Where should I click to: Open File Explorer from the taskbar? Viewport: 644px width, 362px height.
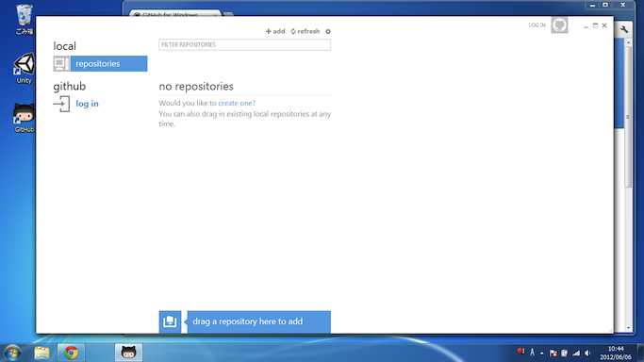click(x=41, y=353)
